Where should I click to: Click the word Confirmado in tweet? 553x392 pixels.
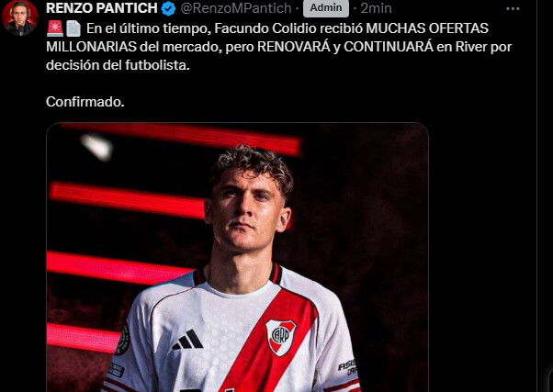[85, 102]
